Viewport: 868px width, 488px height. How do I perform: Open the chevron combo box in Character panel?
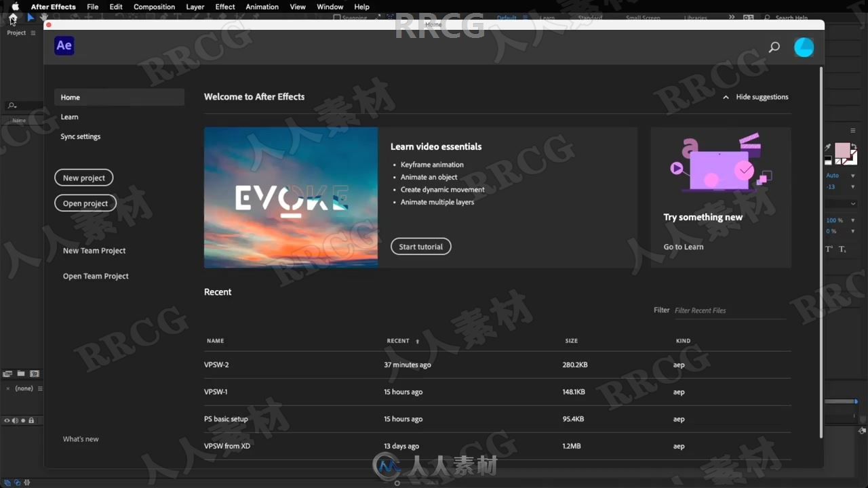pyautogui.click(x=853, y=203)
